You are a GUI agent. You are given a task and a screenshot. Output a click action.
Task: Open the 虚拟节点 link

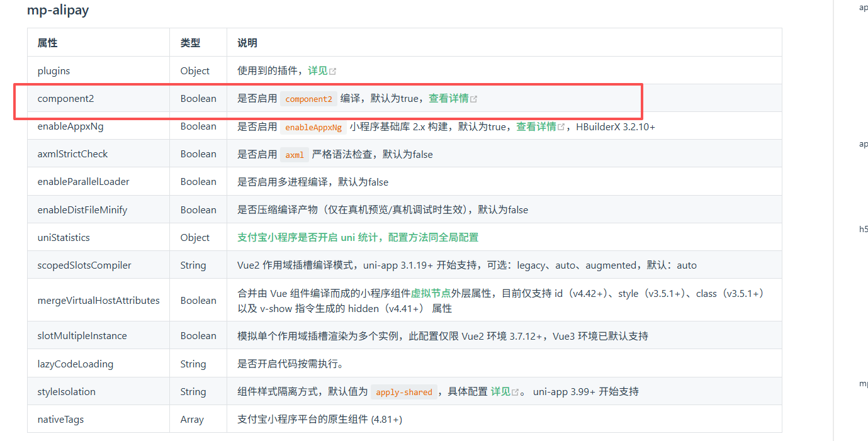point(431,294)
